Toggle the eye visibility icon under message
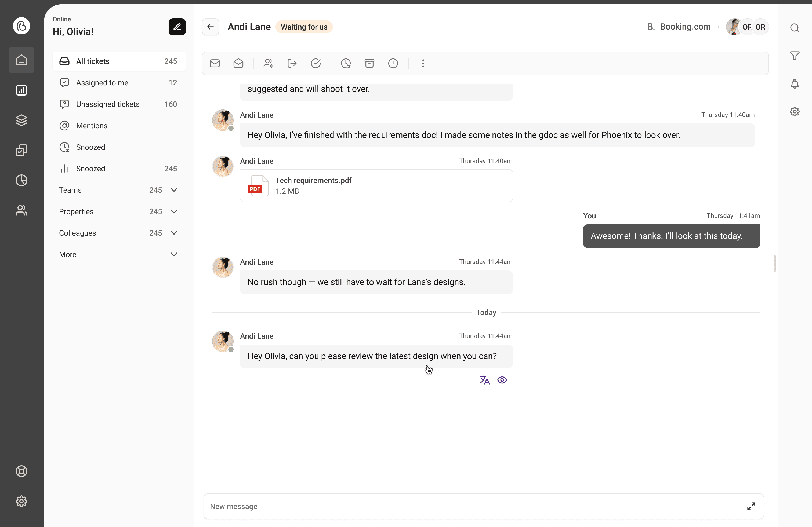Screen dimensions: 812x527 pyautogui.click(x=502, y=380)
